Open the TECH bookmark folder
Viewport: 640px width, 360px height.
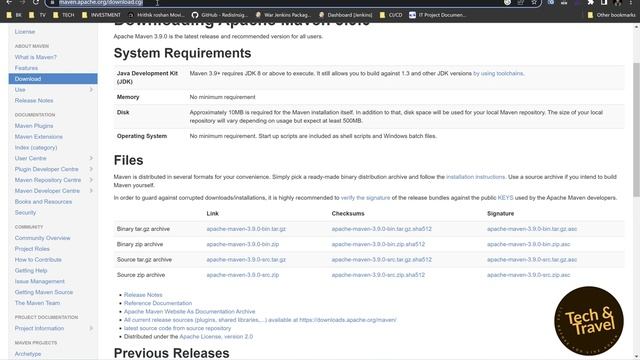click(63, 15)
